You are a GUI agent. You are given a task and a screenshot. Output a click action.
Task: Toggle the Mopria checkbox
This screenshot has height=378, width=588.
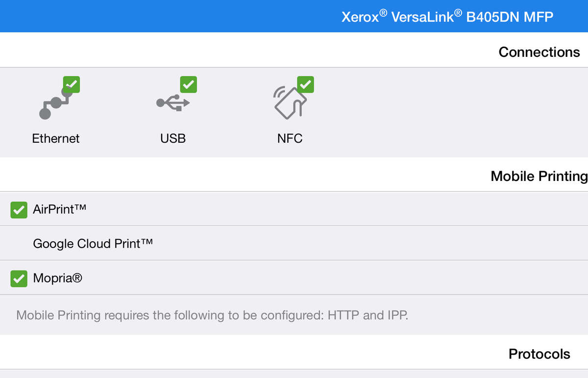[19, 278]
